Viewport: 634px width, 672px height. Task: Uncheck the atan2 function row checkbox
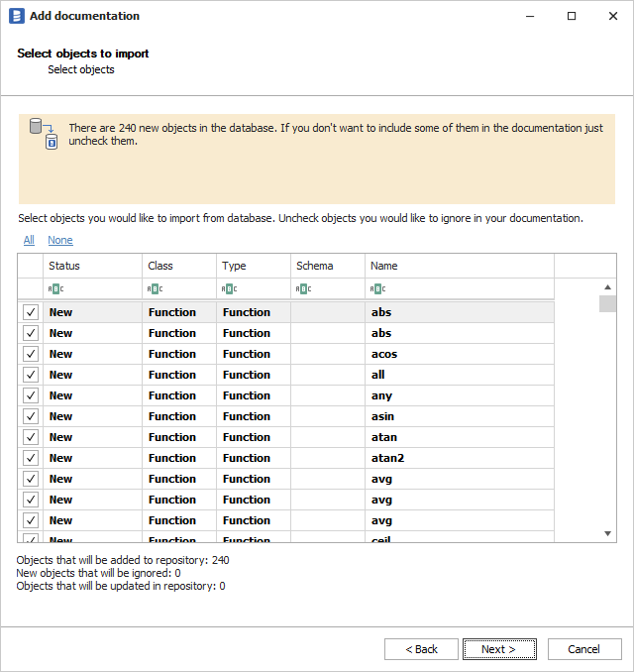(31, 458)
